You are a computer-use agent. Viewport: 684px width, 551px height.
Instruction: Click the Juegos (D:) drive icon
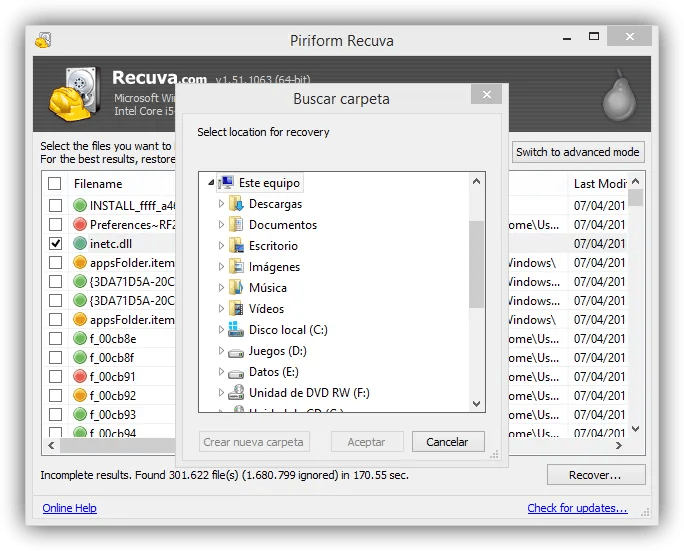236,353
